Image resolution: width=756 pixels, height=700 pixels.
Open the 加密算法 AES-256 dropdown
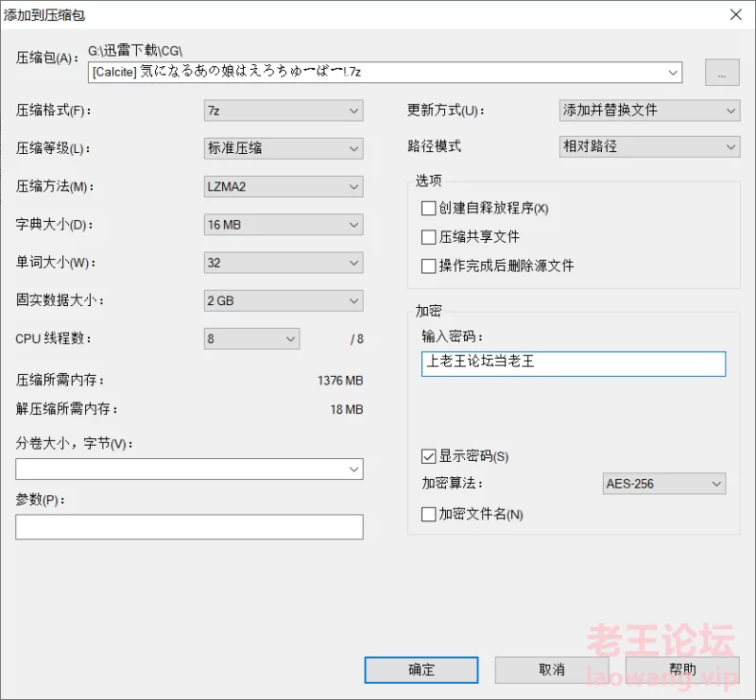[x=664, y=485]
